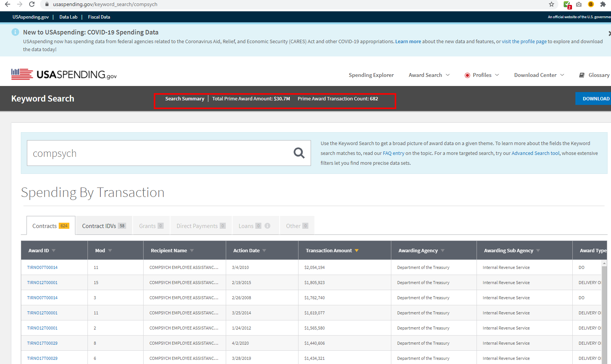The height and width of the screenshot is (364, 611).
Task: Click the browser forward arrow
Action: (x=20, y=5)
